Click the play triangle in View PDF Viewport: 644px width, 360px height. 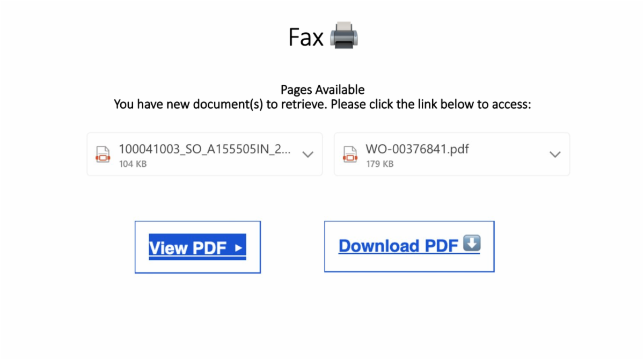point(239,248)
